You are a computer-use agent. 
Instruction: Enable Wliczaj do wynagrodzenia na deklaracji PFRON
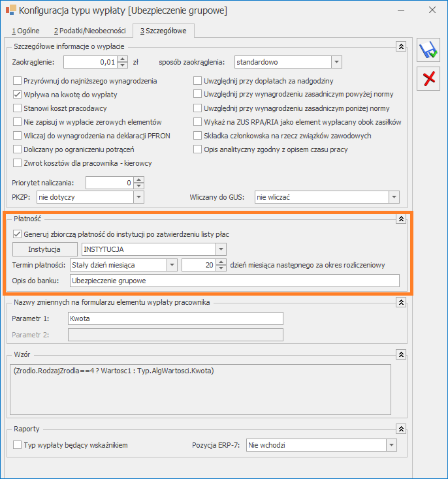click(17, 136)
